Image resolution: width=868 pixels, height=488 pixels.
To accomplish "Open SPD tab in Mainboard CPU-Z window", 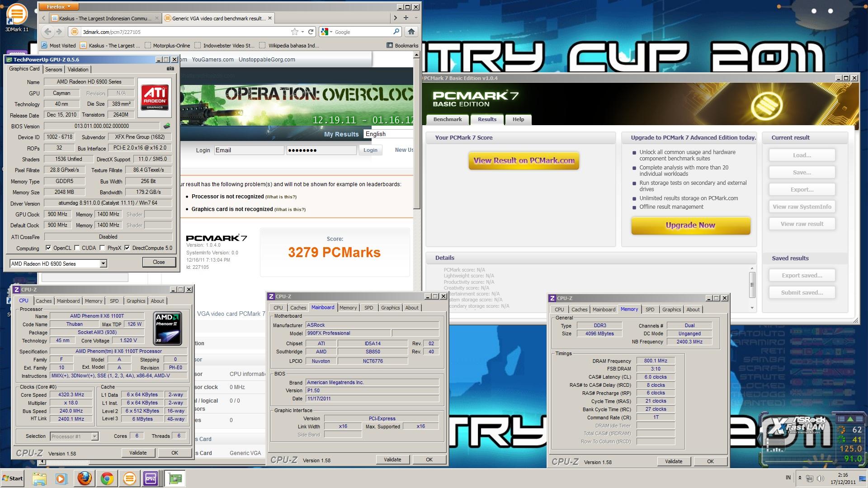I will [x=369, y=308].
